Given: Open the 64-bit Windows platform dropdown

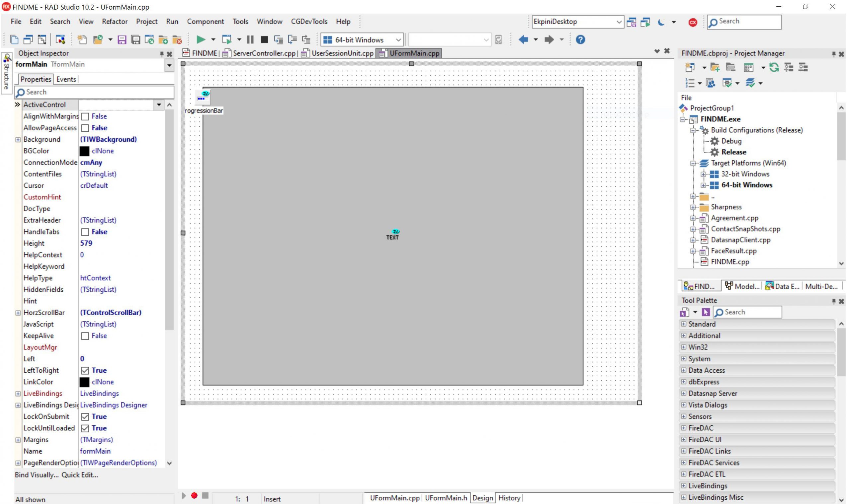Looking at the screenshot, I should [x=362, y=40].
